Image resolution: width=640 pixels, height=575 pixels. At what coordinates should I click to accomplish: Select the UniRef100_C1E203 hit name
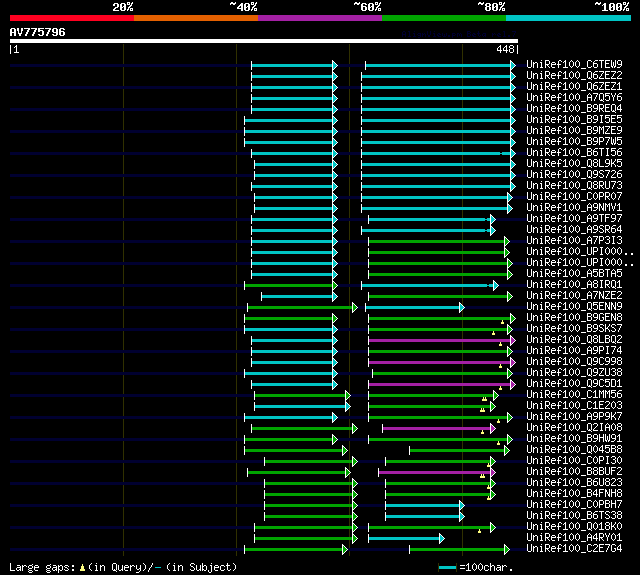click(574, 406)
